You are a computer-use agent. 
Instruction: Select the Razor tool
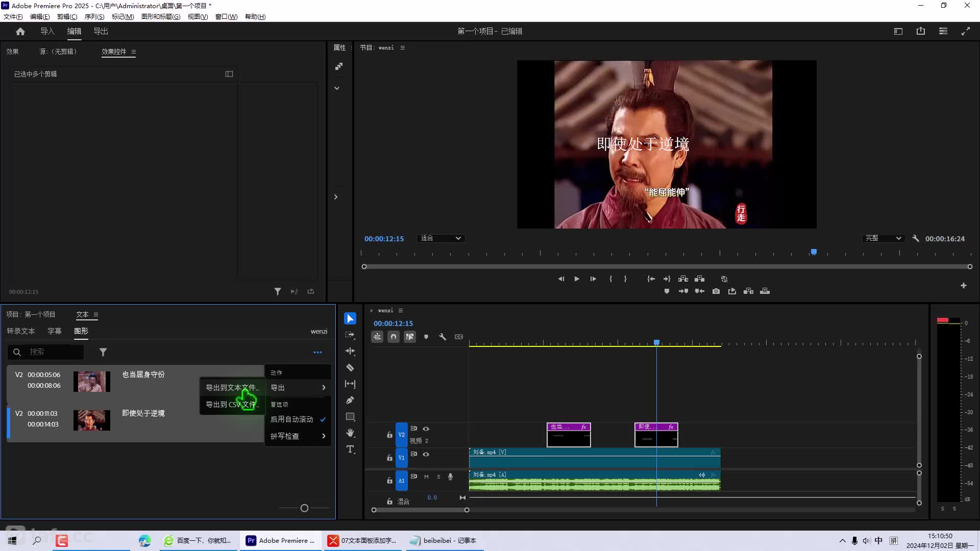tap(350, 368)
